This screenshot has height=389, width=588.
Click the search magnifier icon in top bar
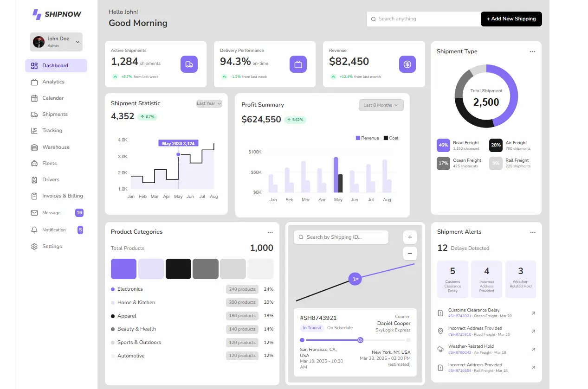click(x=373, y=19)
